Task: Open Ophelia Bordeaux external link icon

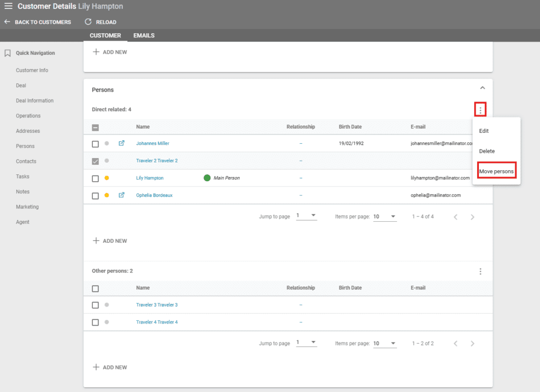Action: 122,195
